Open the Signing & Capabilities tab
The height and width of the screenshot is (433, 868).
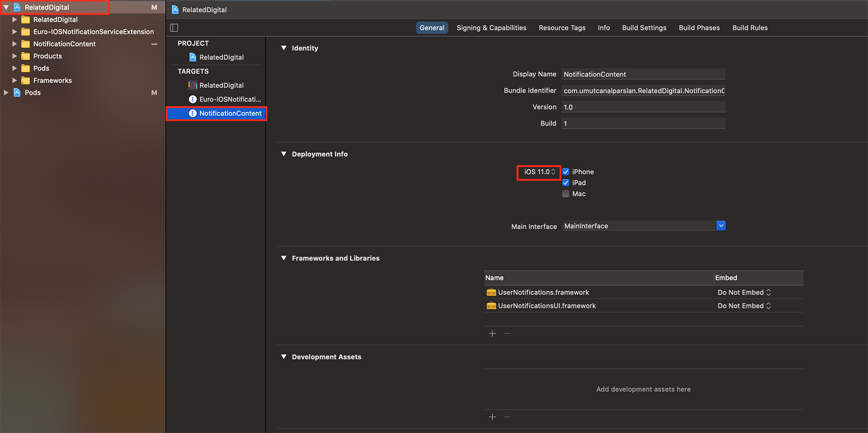(491, 28)
